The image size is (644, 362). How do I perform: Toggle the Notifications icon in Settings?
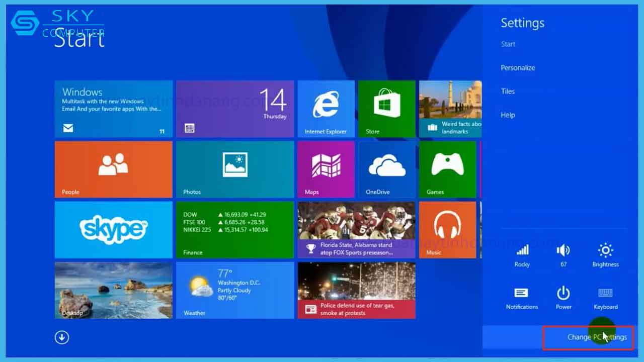[522, 297]
